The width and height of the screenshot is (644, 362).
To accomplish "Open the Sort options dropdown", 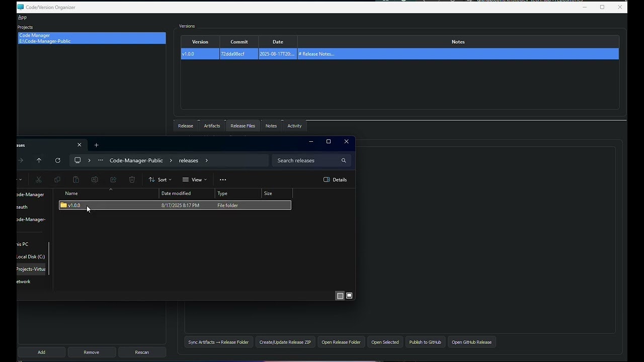I will (x=159, y=179).
